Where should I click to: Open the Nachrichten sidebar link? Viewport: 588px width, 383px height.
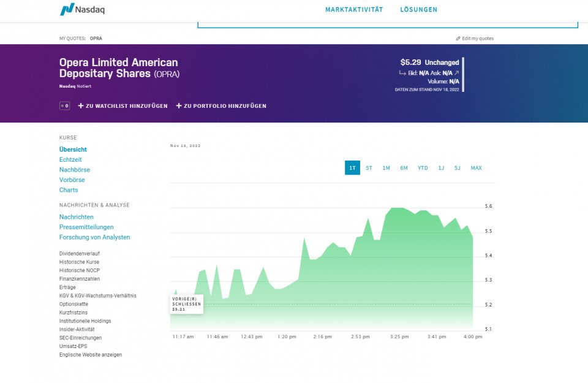click(77, 217)
